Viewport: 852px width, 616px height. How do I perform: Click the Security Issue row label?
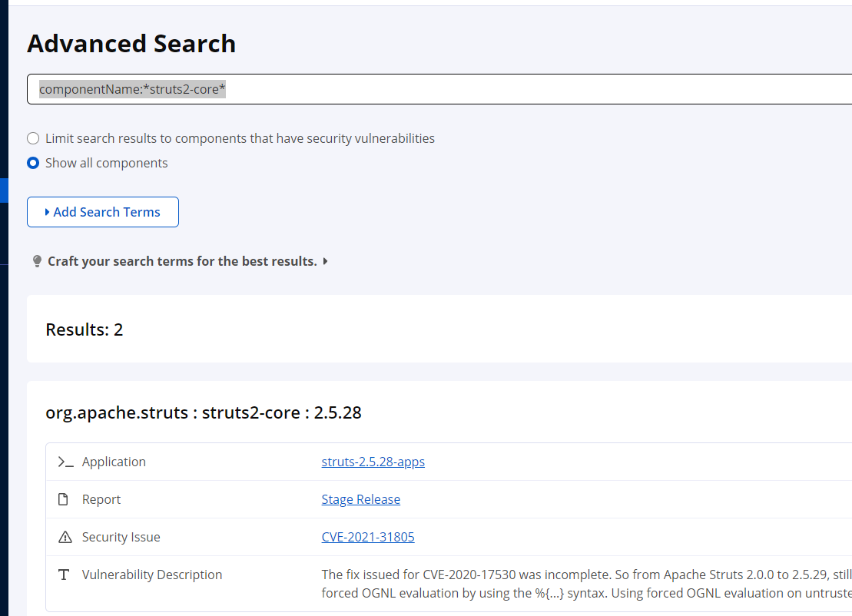[121, 537]
